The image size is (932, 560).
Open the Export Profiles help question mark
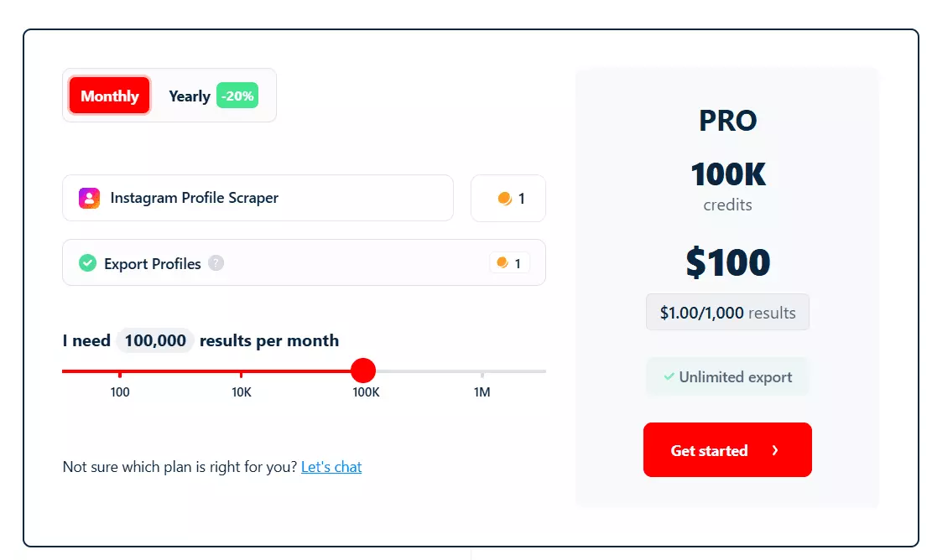click(216, 263)
